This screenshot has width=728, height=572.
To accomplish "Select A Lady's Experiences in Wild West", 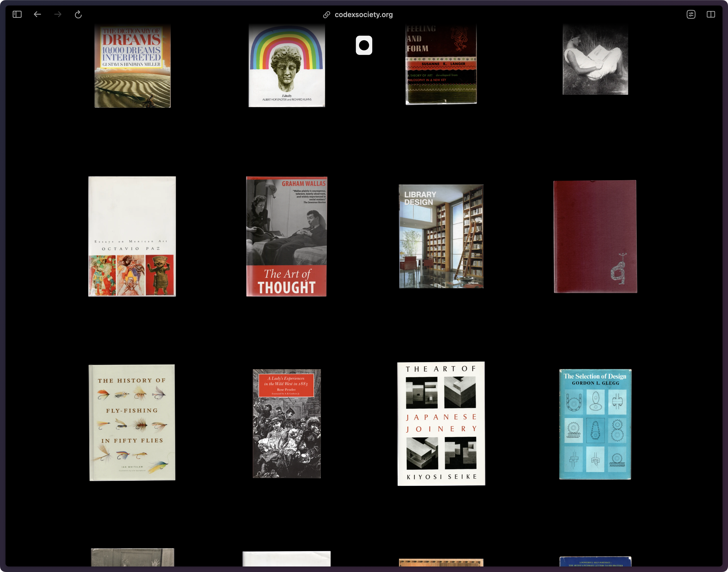I will point(287,423).
